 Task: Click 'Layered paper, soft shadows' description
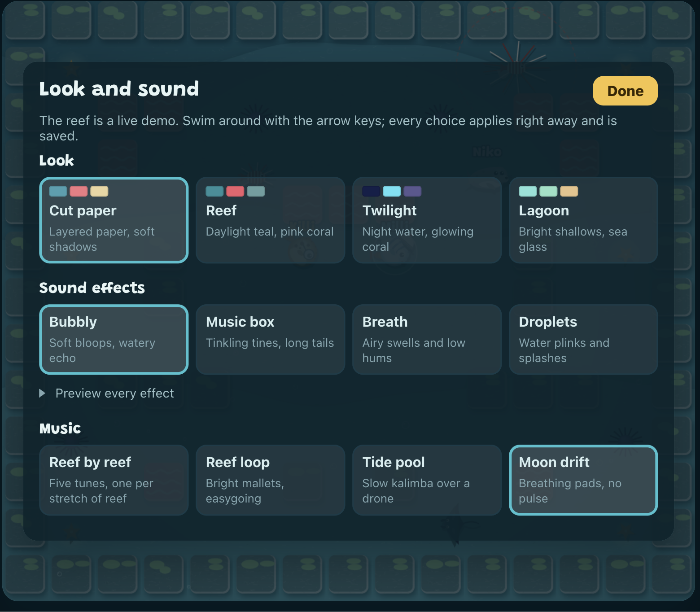(x=102, y=239)
